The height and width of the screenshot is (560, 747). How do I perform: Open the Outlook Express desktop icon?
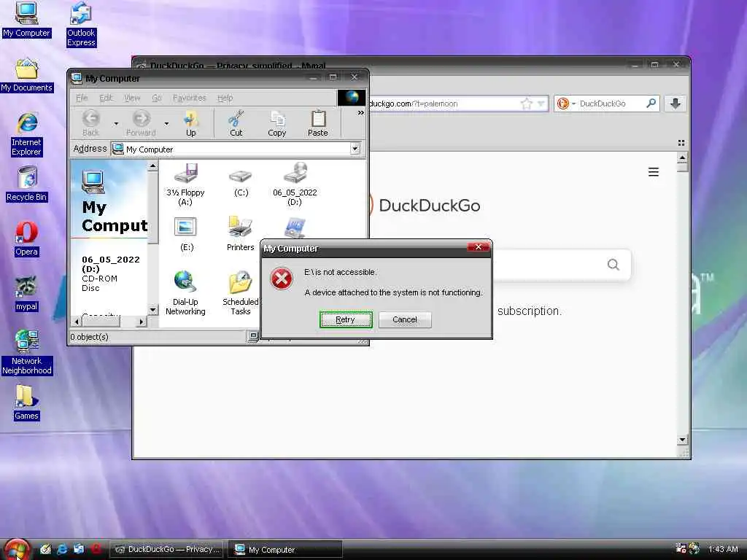tap(81, 24)
